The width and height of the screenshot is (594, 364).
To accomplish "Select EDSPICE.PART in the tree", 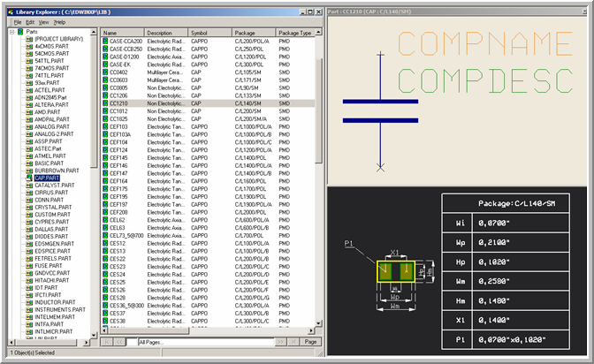I will tap(53, 251).
